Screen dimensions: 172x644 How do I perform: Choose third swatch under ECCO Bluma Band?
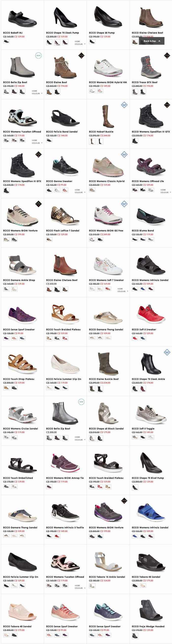pos(151,240)
